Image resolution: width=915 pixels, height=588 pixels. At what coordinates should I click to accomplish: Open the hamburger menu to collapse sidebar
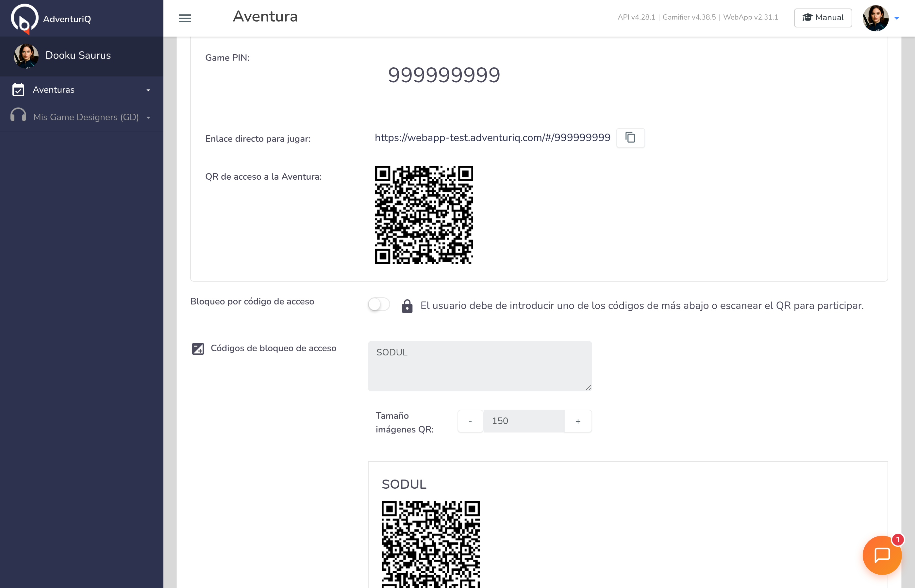coord(185,18)
